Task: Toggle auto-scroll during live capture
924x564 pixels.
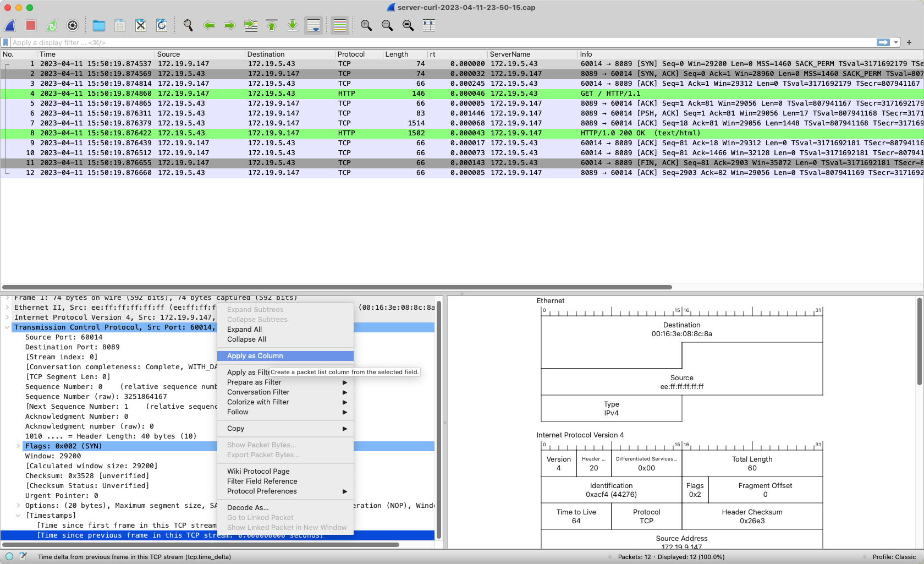Action: click(x=313, y=25)
